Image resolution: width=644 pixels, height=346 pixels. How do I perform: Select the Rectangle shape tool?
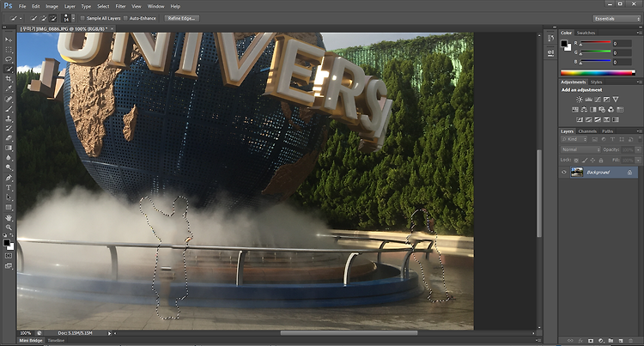[9, 208]
